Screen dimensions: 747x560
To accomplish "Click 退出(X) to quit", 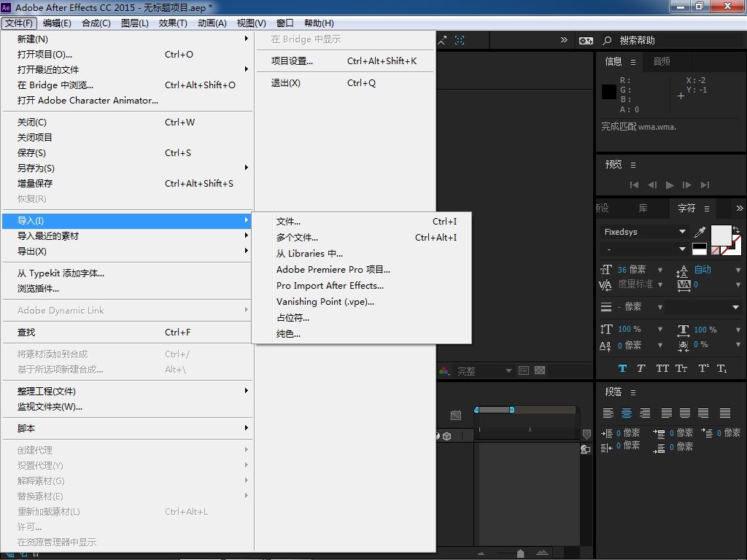I will [345, 83].
